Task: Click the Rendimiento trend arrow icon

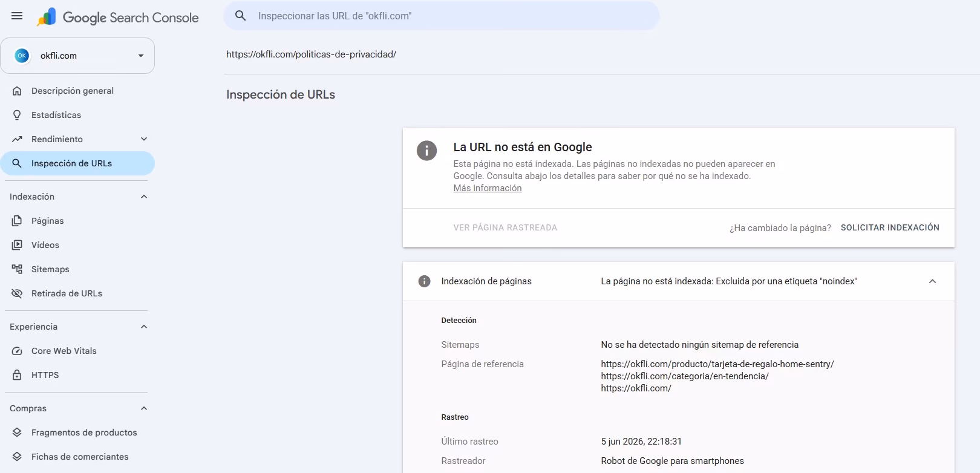Action: pos(17,139)
